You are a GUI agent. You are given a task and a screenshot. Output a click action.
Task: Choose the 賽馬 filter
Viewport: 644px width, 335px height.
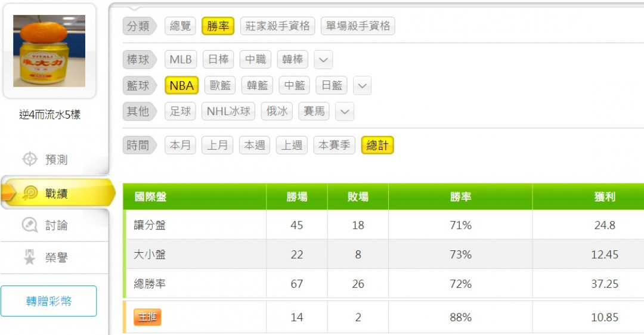tap(314, 111)
